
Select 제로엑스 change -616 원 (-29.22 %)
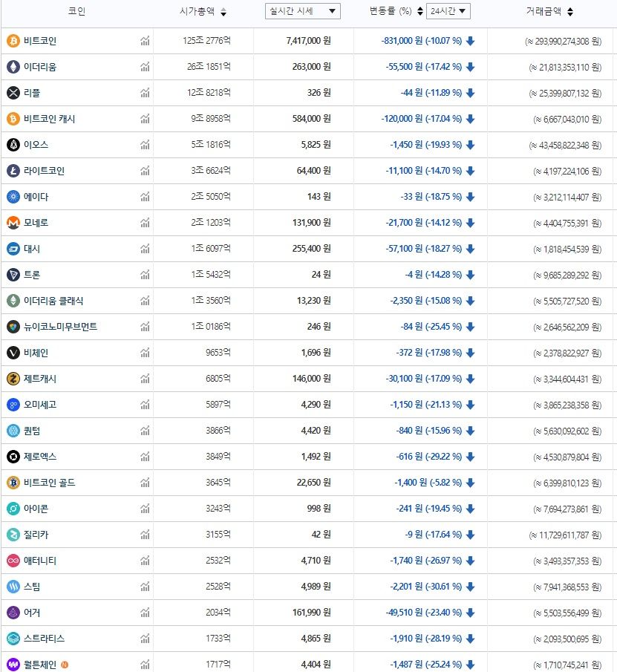click(x=429, y=457)
